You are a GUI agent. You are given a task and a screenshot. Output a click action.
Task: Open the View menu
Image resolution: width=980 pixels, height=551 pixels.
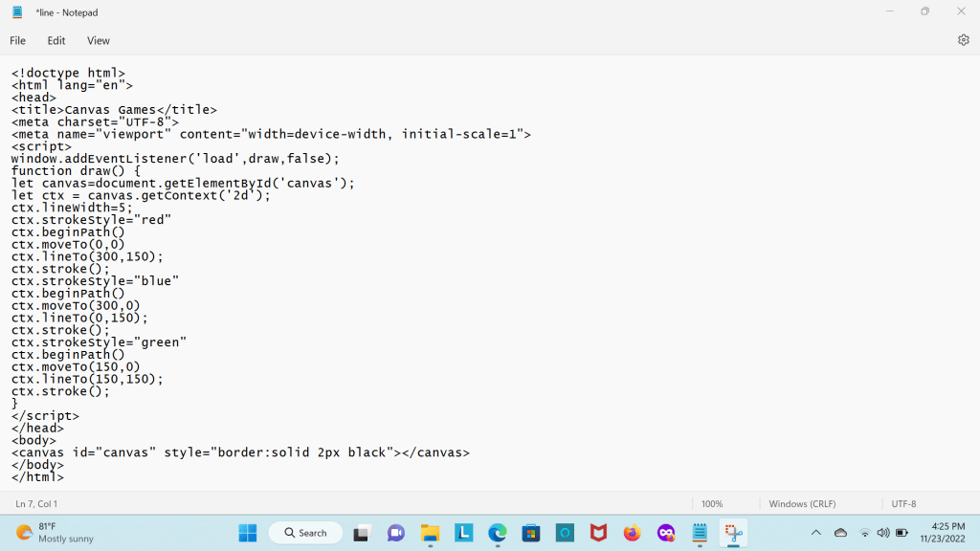99,41
